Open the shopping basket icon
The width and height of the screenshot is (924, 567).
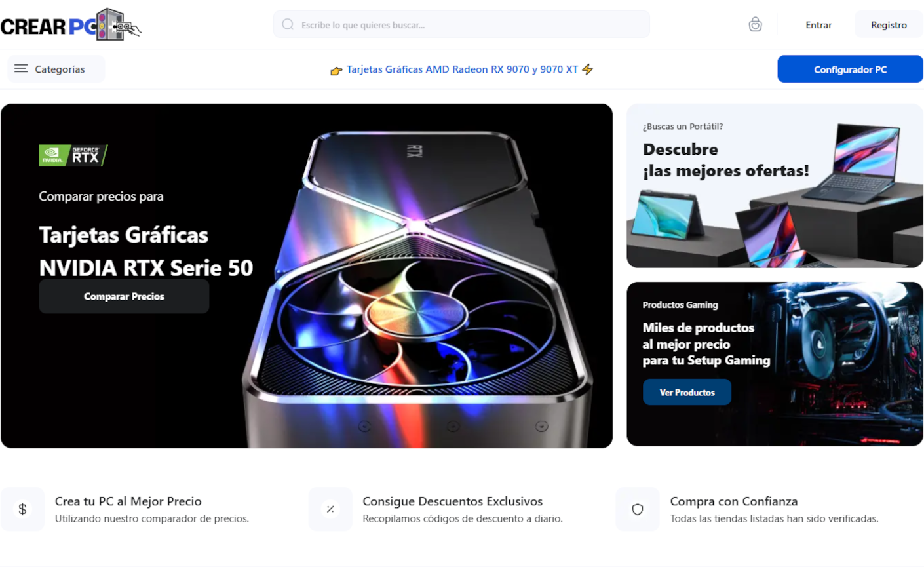coord(755,24)
